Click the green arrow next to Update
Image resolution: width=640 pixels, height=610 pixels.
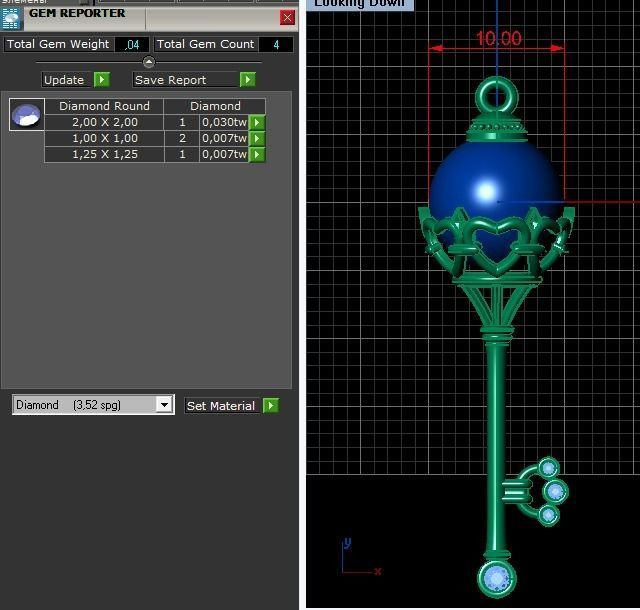102,80
